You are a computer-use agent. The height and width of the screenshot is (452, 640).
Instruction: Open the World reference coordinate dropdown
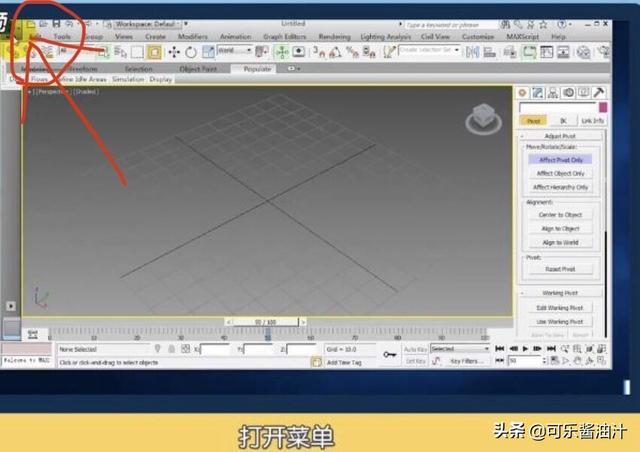tap(235, 51)
